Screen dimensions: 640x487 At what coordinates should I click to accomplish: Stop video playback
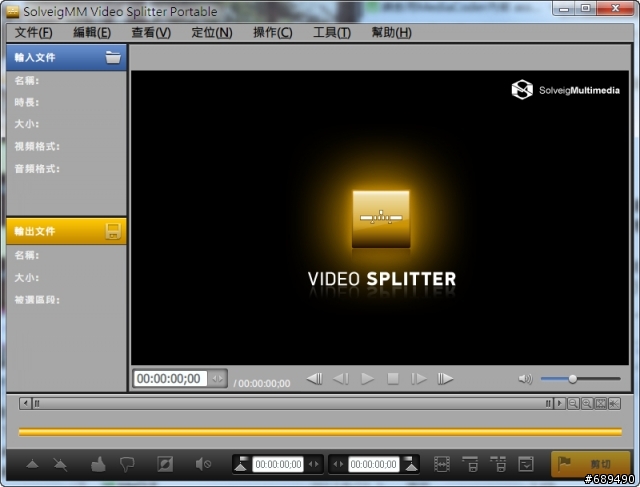pos(393,379)
